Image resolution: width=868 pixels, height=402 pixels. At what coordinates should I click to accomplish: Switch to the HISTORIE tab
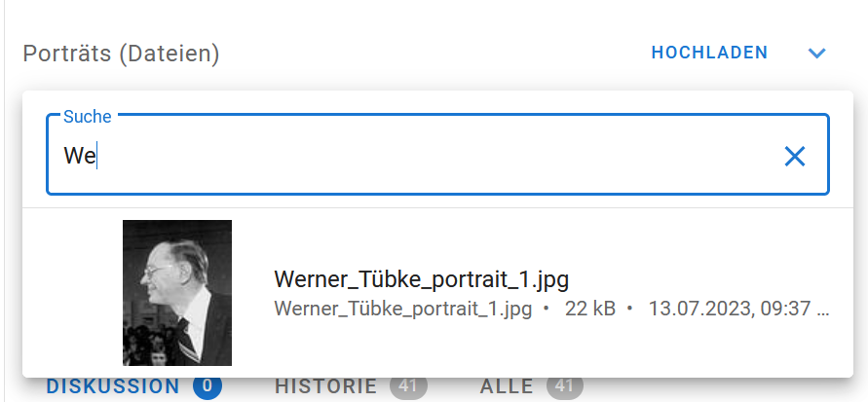325,386
